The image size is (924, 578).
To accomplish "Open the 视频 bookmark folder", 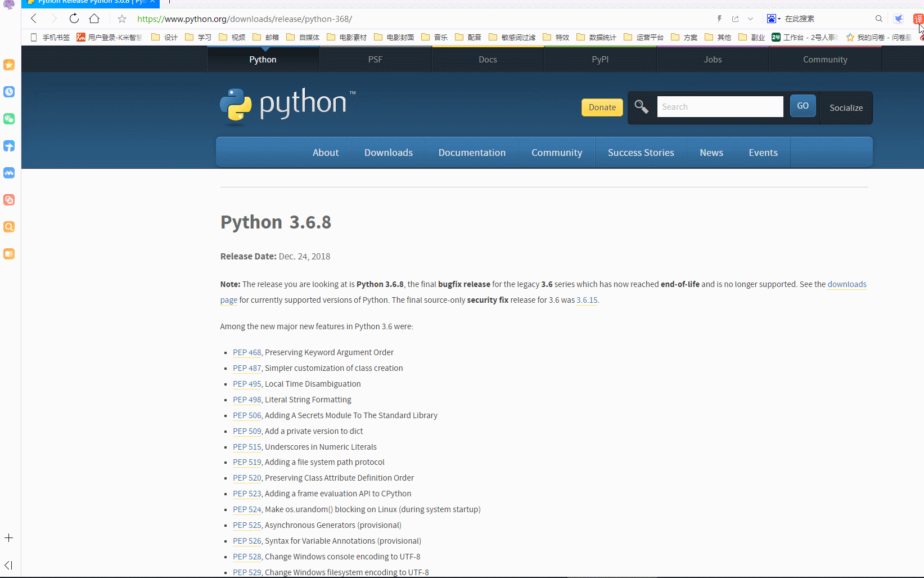I will 232,37.
